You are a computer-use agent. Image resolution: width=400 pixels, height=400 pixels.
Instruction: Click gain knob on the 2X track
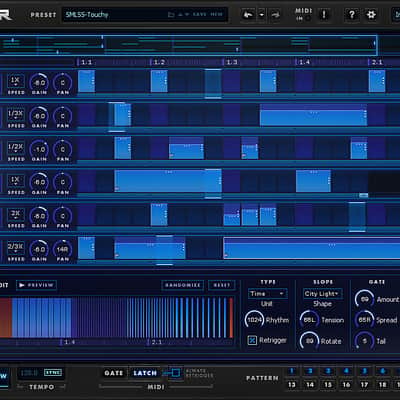pos(39,216)
